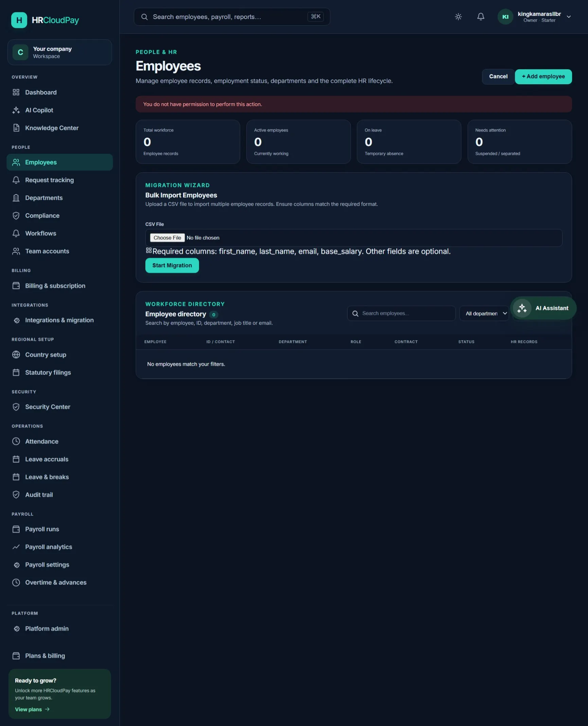Open Audit trail from the sidebar
588x726 pixels.
click(60, 495)
